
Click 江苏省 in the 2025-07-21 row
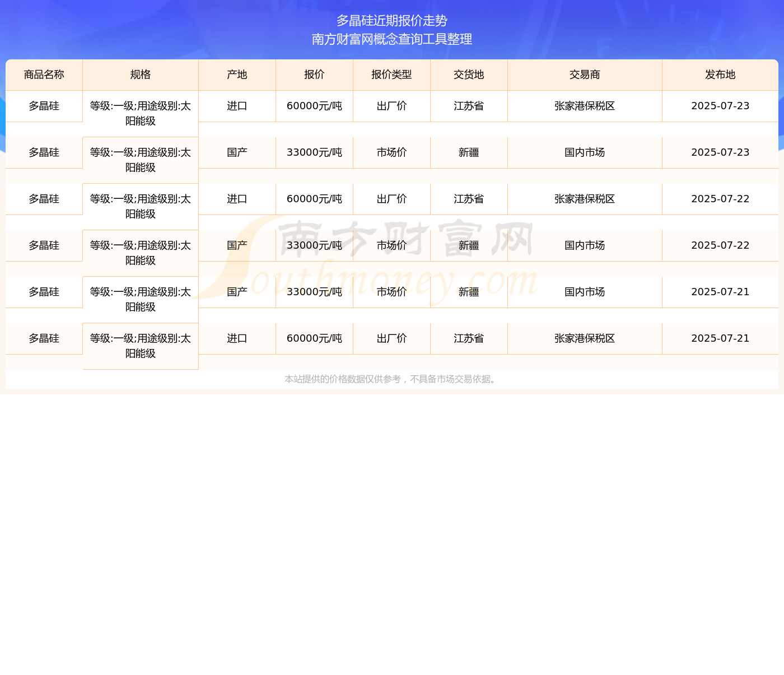click(469, 338)
